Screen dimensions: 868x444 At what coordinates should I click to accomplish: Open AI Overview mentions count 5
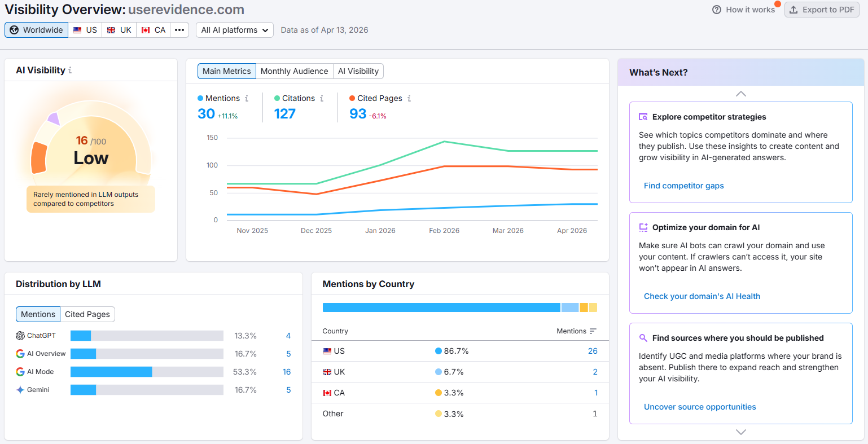(288, 354)
